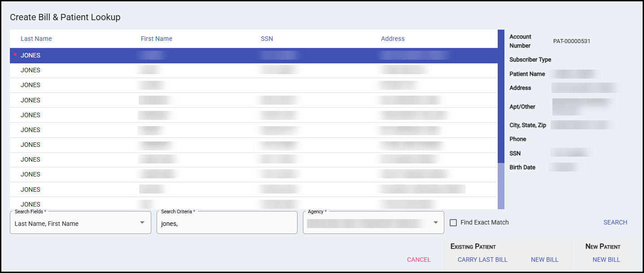This screenshot has width=644, height=273.
Task: Click the pink CANCEL button
Action: [x=418, y=260]
